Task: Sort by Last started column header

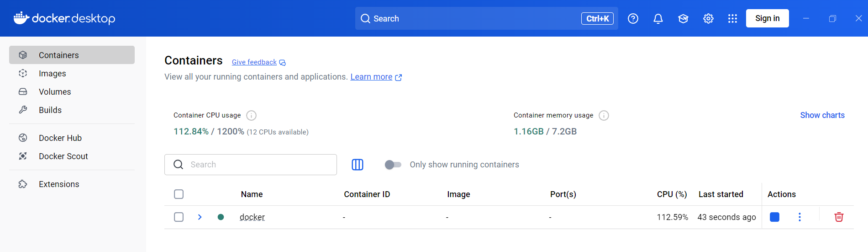Action: pyautogui.click(x=721, y=194)
